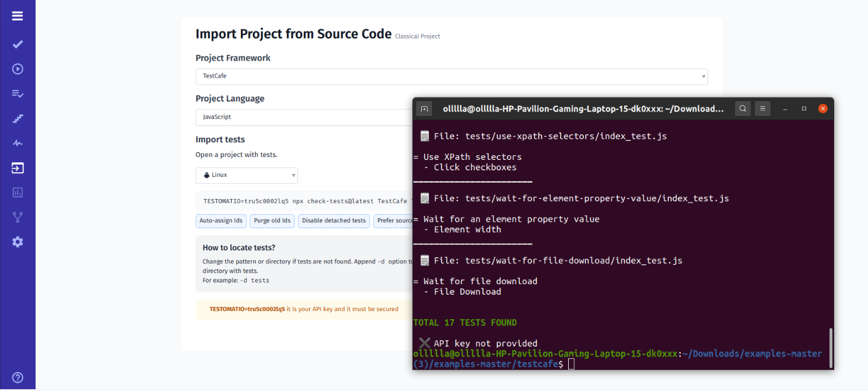Click the pulse activity icon in sidebar
Image resolution: width=868 pixels, height=391 pixels.
[x=17, y=143]
